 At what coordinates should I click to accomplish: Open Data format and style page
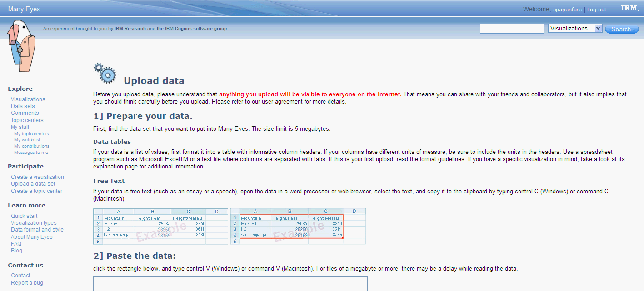pyautogui.click(x=37, y=230)
